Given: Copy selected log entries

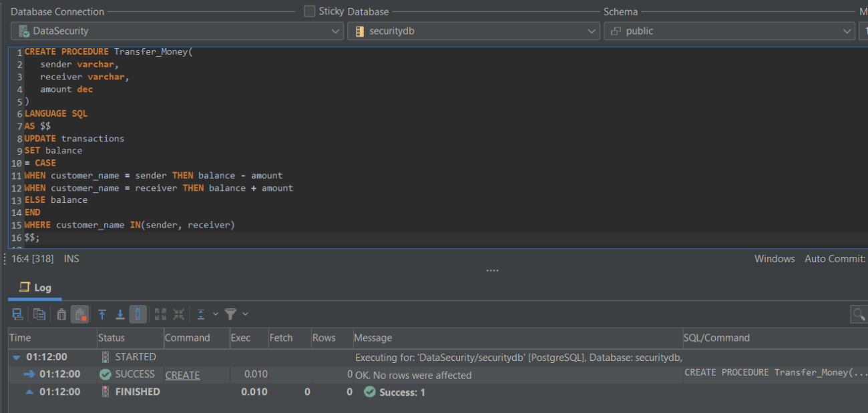Looking at the screenshot, I should [x=40, y=314].
